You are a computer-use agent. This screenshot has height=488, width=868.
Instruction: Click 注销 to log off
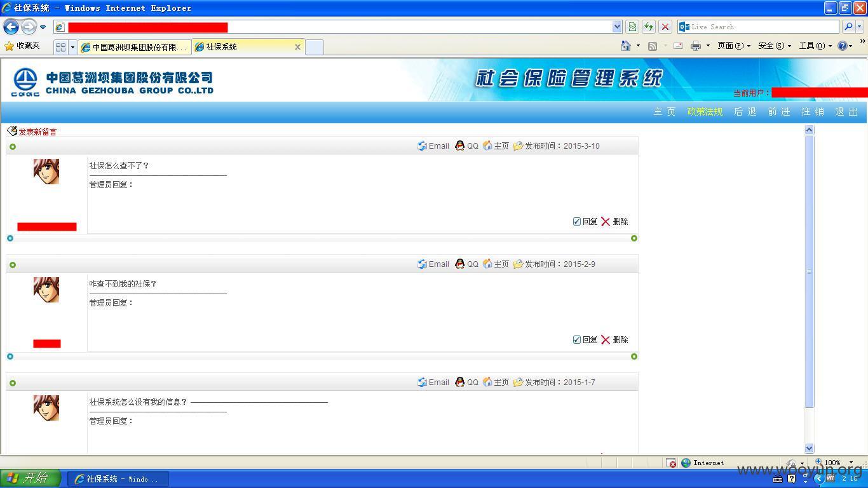pos(813,112)
